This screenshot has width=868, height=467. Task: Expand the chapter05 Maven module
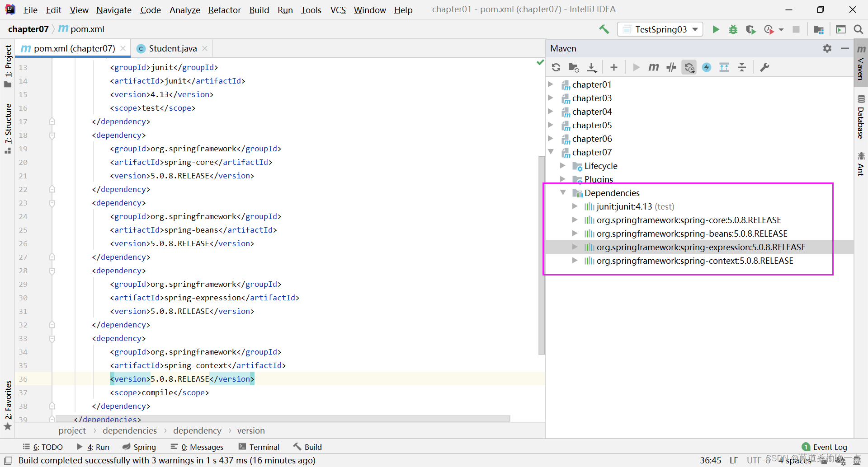(551, 125)
